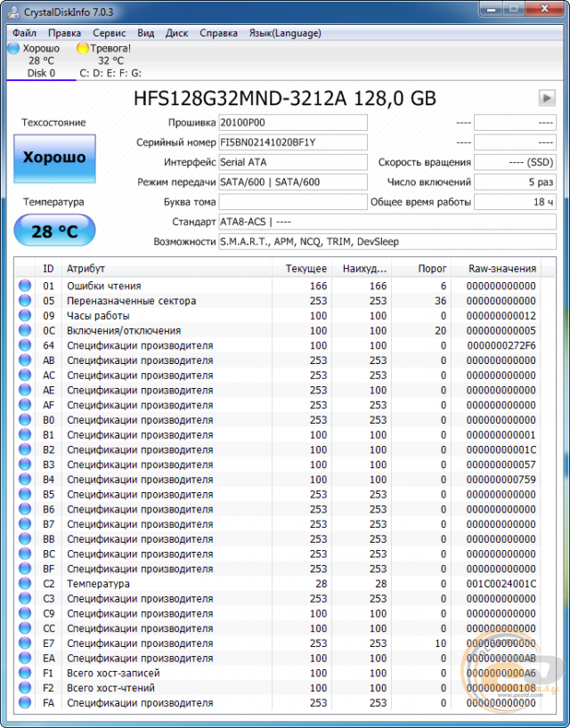The height and width of the screenshot is (728, 570).
Task: Click the Наихуд... column header
Action: pos(361,269)
